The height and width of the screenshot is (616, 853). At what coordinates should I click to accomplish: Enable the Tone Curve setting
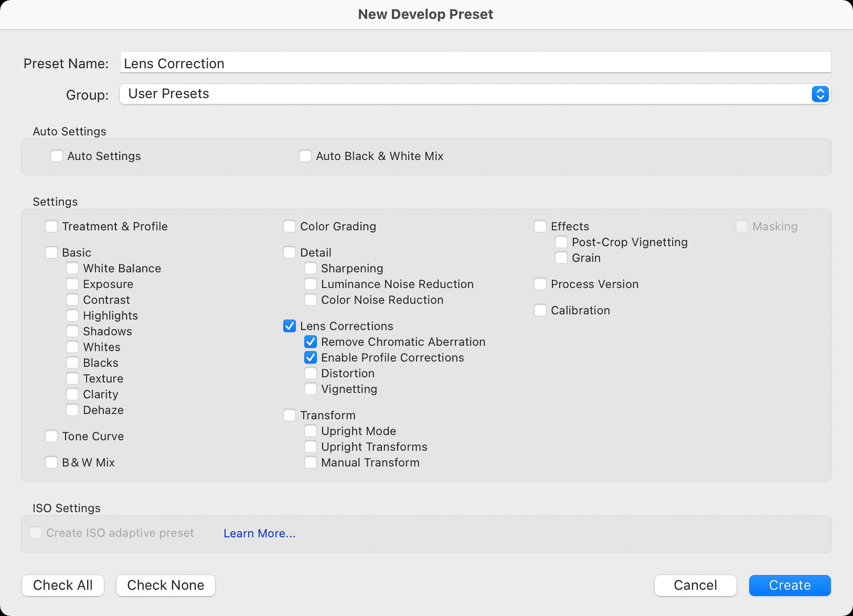(51, 436)
